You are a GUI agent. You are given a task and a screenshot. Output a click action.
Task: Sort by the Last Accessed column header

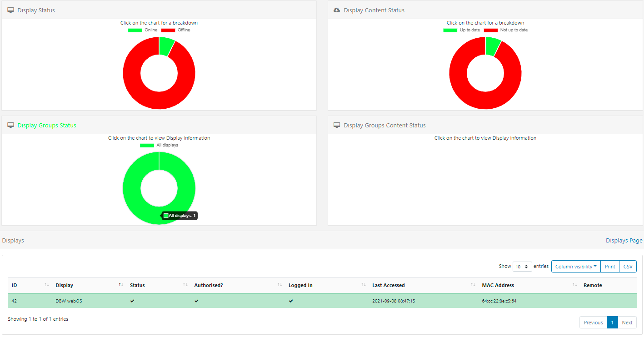pos(388,285)
